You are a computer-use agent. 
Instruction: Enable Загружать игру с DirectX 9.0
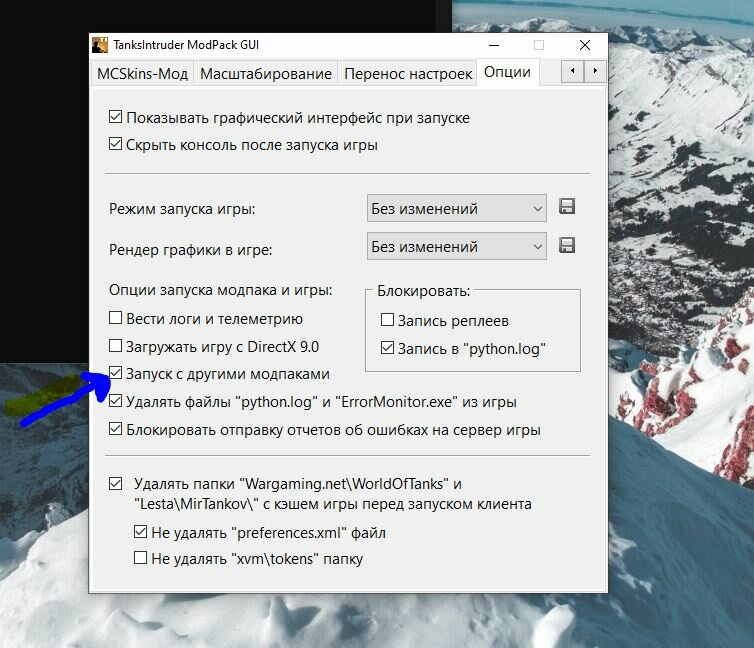[115, 346]
